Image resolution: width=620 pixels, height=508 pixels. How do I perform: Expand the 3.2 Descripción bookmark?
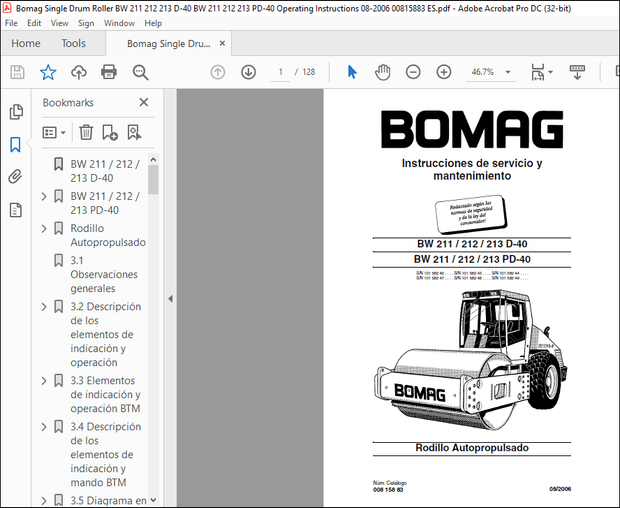(x=44, y=307)
